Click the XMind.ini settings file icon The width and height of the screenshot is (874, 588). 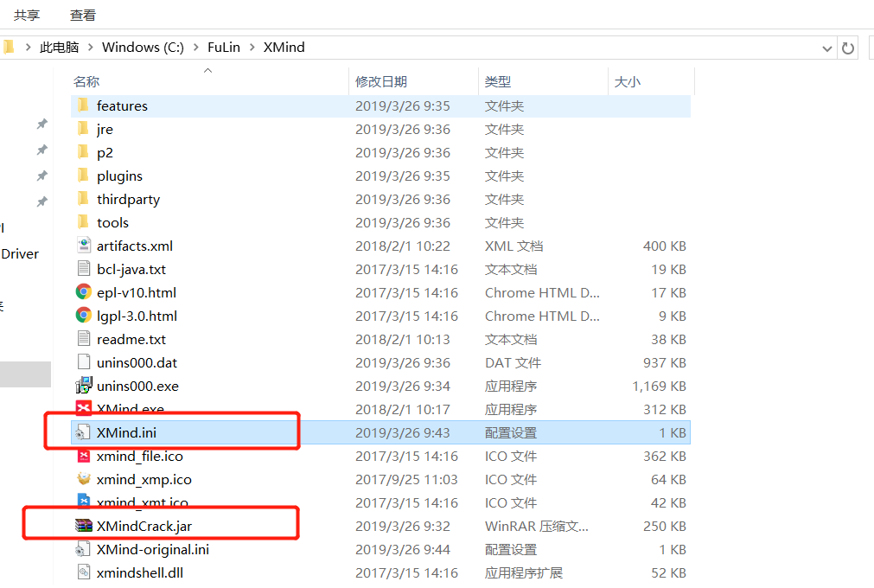pos(83,432)
